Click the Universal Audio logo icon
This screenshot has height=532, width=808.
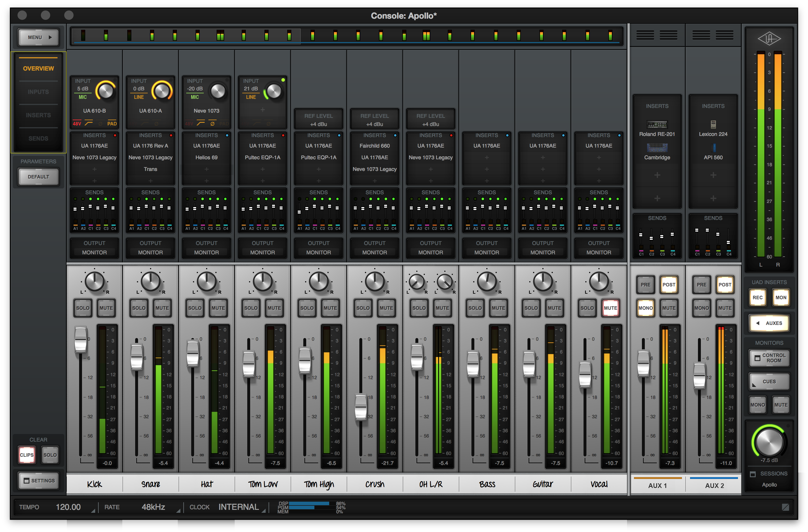point(769,39)
